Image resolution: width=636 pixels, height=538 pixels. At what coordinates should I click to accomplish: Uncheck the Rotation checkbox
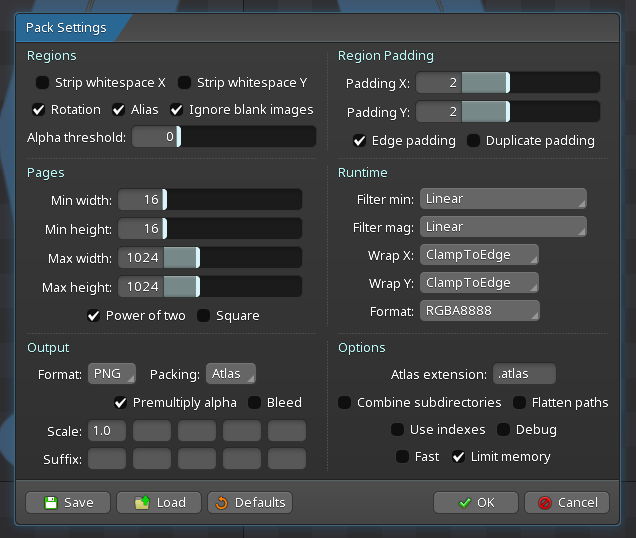click(x=40, y=110)
